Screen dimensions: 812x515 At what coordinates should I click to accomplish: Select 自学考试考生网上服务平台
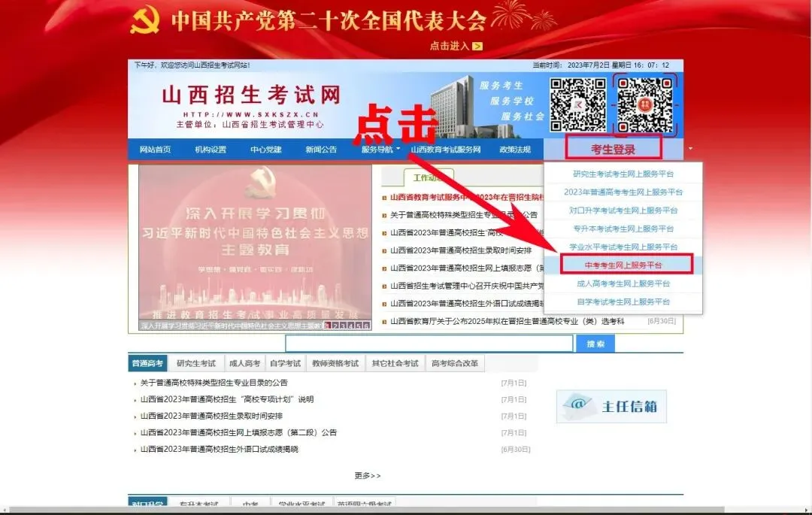(623, 301)
